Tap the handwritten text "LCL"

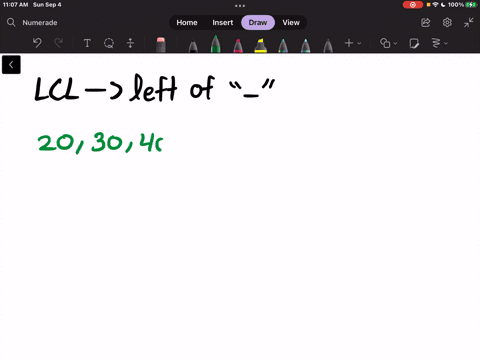[57, 89]
